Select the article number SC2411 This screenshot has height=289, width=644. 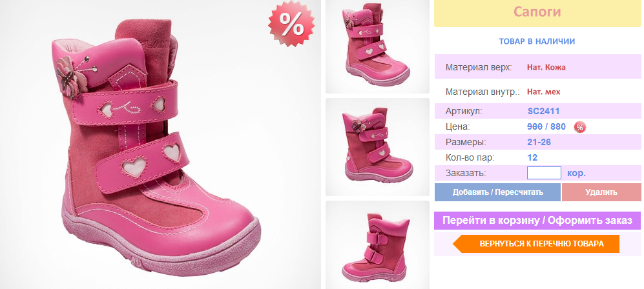point(543,111)
